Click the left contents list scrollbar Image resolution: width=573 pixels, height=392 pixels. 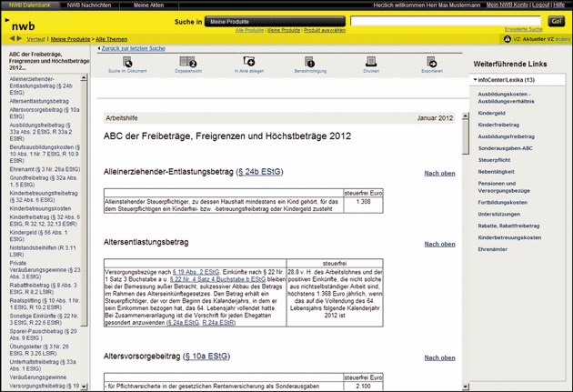(85, 227)
